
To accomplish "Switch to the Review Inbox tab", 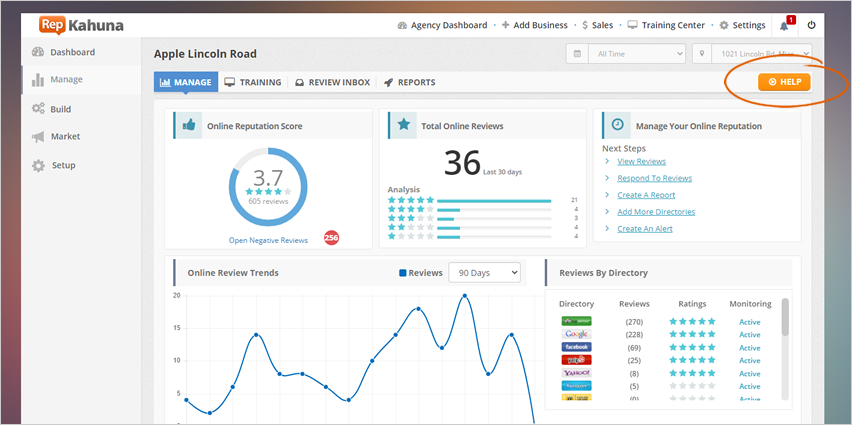I will pos(332,82).
